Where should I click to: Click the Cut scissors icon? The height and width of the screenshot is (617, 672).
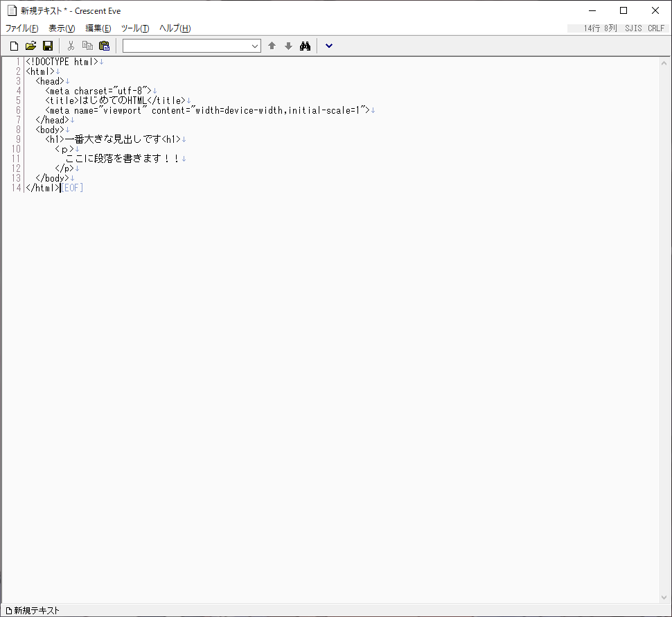[x=71, y=46]
